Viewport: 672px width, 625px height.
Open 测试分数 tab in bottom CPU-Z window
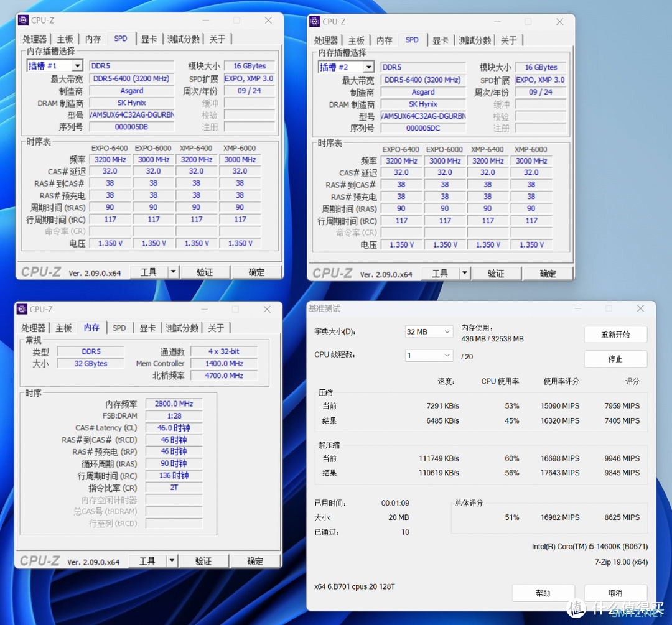(182, 328)
